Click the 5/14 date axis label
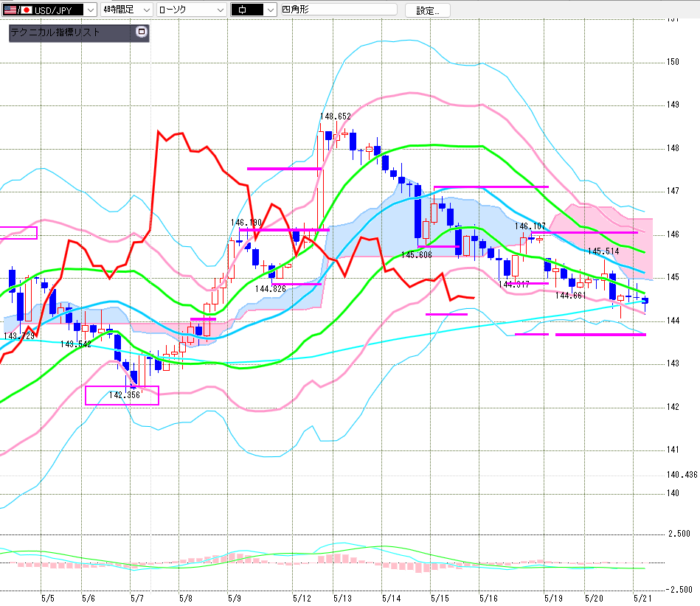This screenshot has width=700, height=606. 391,598
